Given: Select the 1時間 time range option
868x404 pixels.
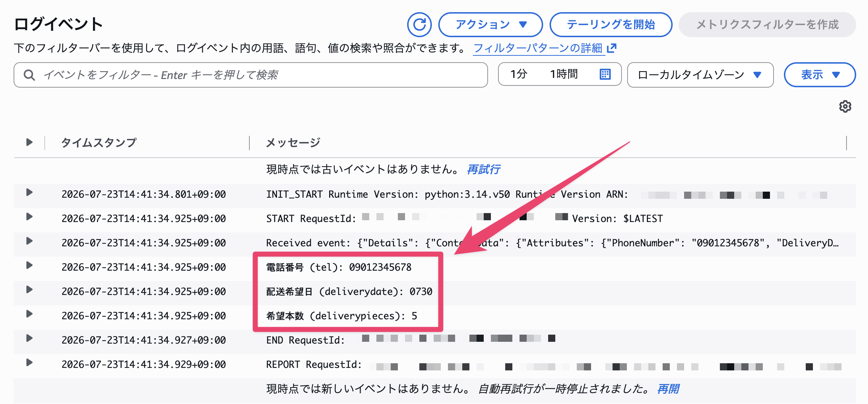Looking at the screenshot, I should pos(564,74).
